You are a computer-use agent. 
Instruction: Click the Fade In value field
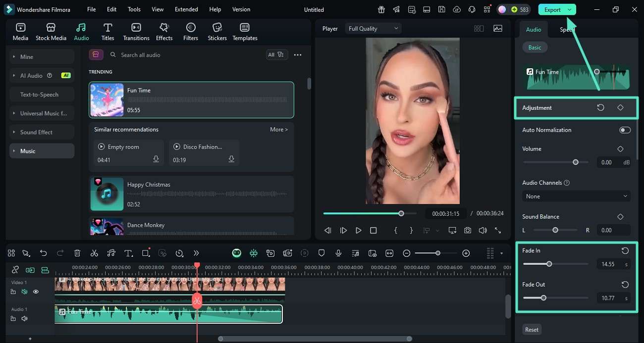click(x=614, y=264)
